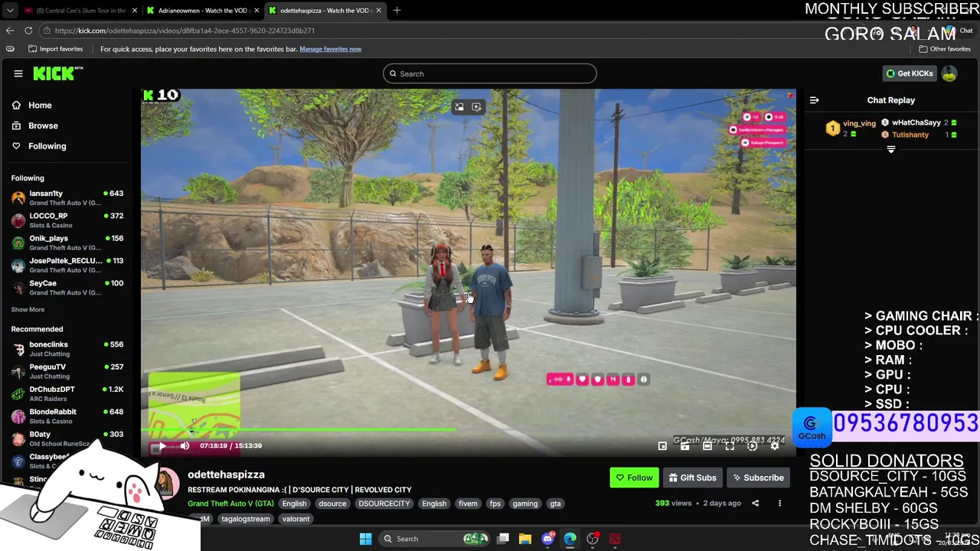Reload the current page

(28, 31)
